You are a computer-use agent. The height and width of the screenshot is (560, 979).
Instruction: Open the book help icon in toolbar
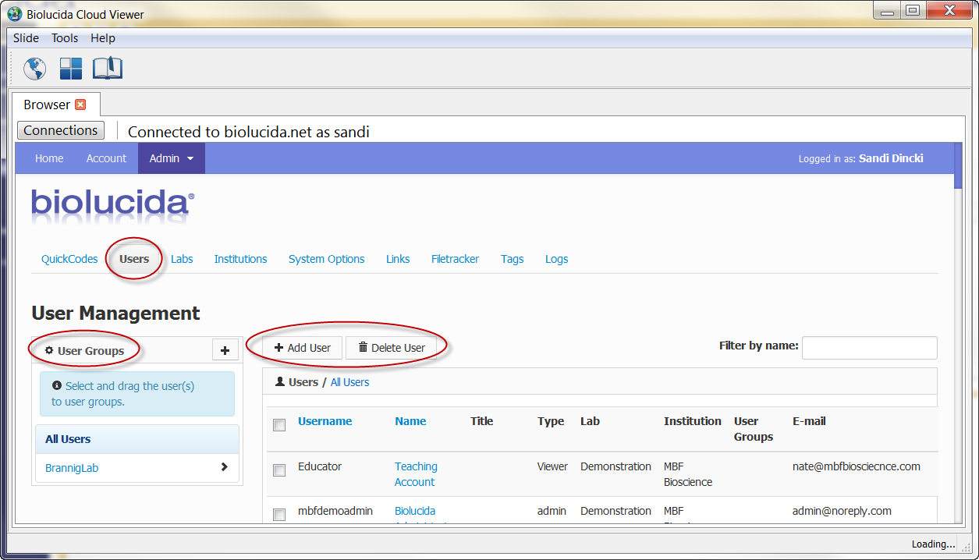pyautogui.click(x=108, y=69)
